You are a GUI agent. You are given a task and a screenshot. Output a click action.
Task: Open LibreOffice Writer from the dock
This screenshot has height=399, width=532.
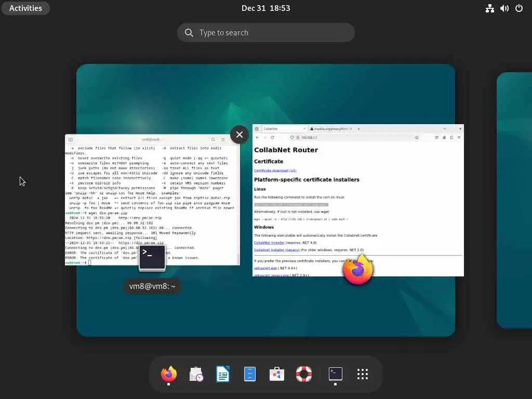222,374
